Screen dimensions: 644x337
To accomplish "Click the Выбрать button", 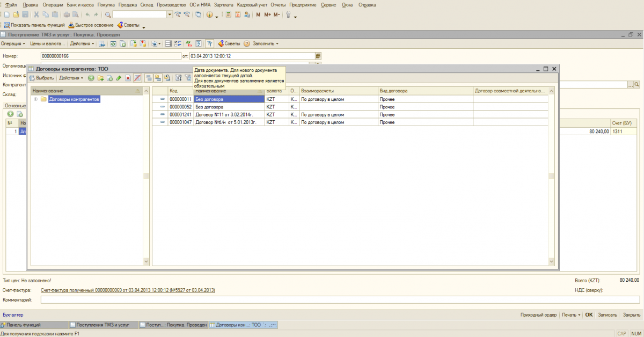I will pos(42,78).
